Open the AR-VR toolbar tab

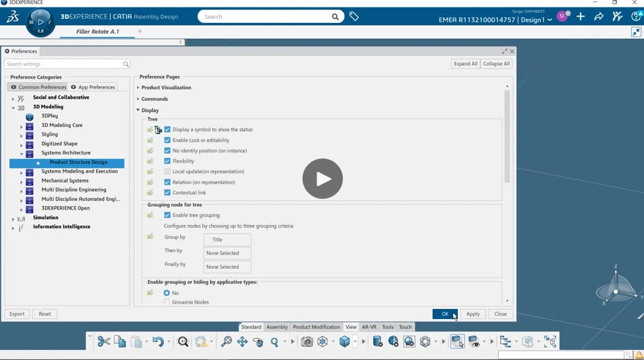click(369, 327)
